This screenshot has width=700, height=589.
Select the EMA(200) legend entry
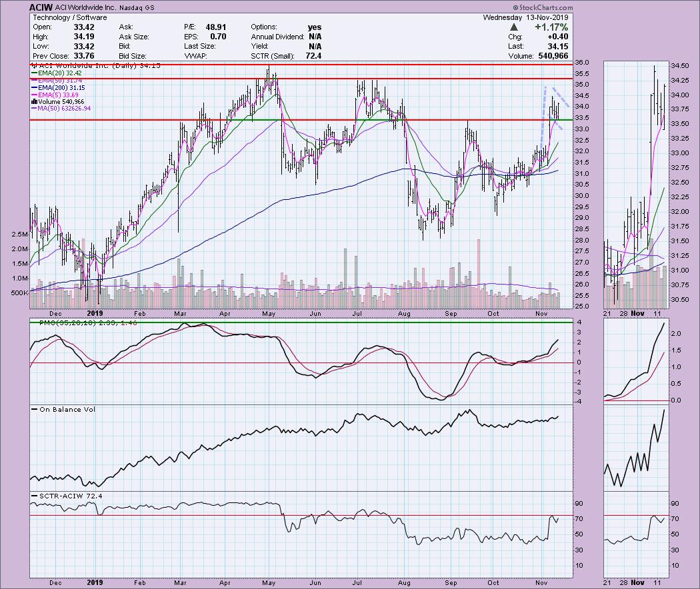(61, 87)
